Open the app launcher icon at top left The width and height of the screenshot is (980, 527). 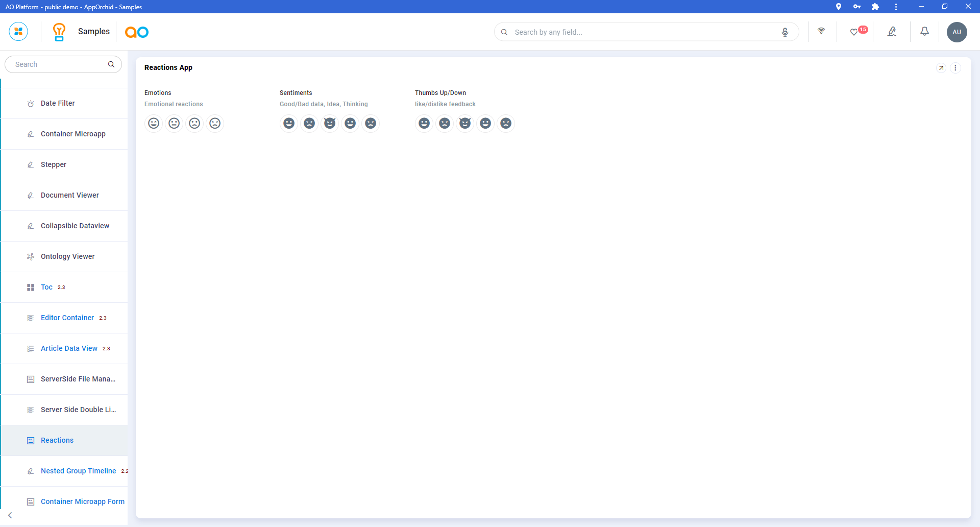pyautogui.click(x=18, y=32)
